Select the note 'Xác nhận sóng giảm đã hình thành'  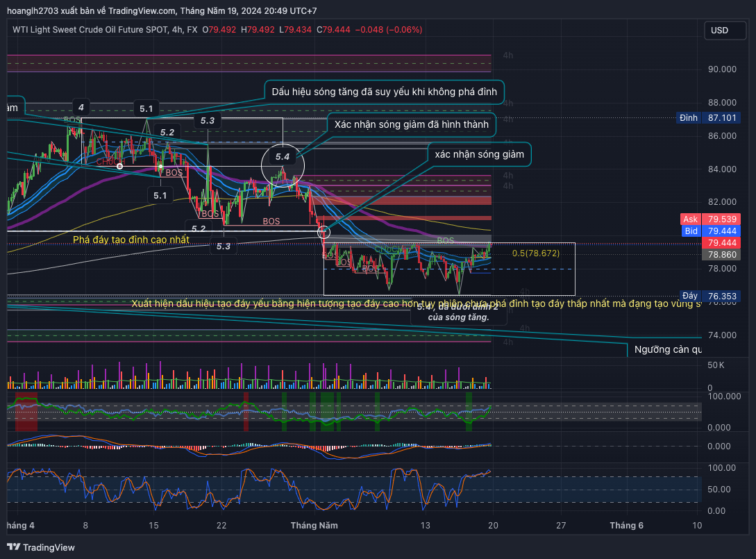(x=411, y=124)
